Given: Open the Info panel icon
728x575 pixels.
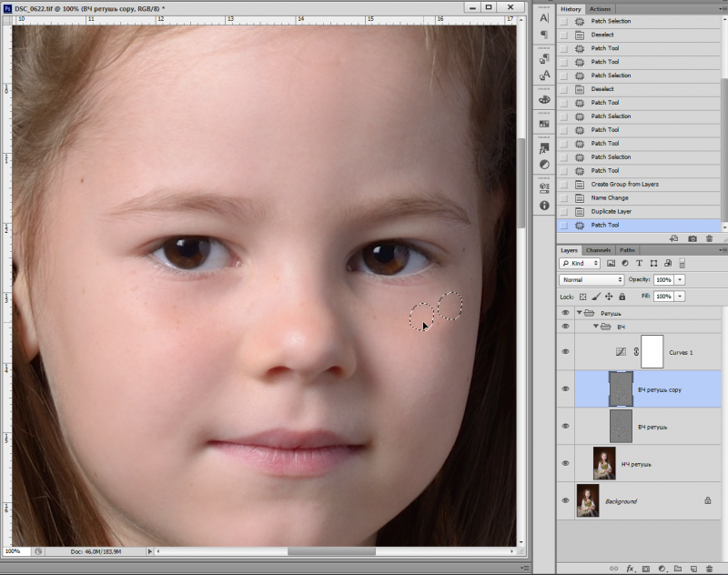Looking at the screenshot, I should 544,205.
